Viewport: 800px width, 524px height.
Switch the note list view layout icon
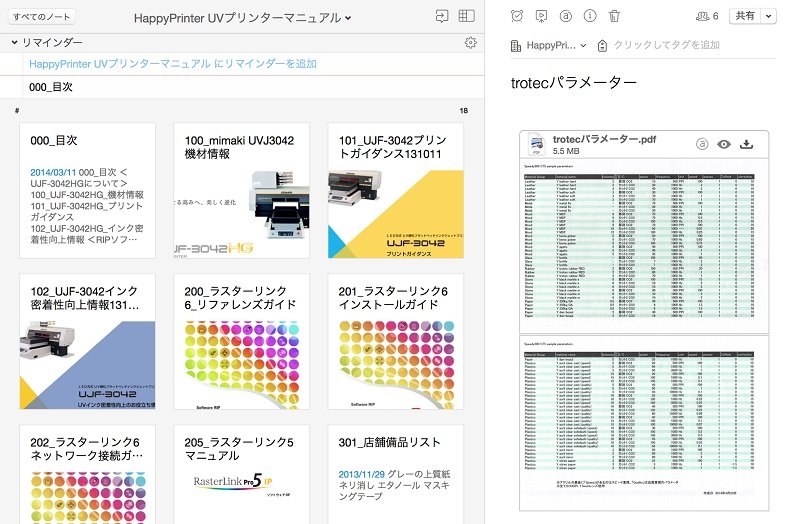click(x=466, y=16)
